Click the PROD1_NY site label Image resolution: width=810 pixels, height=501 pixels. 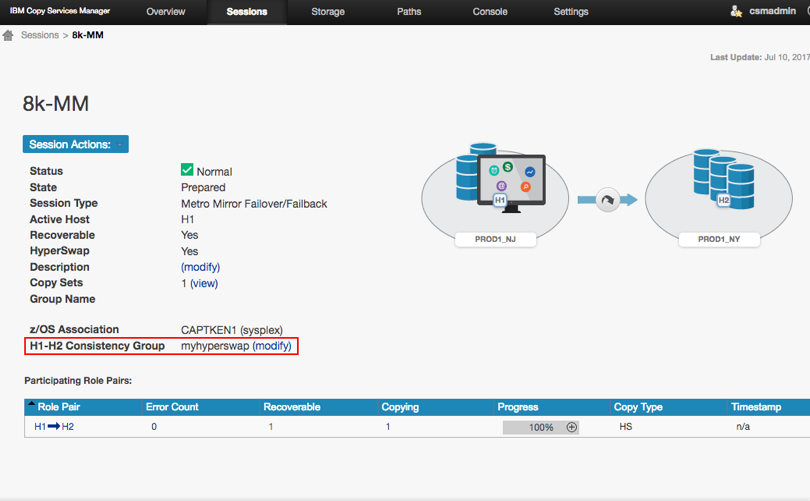719,239
